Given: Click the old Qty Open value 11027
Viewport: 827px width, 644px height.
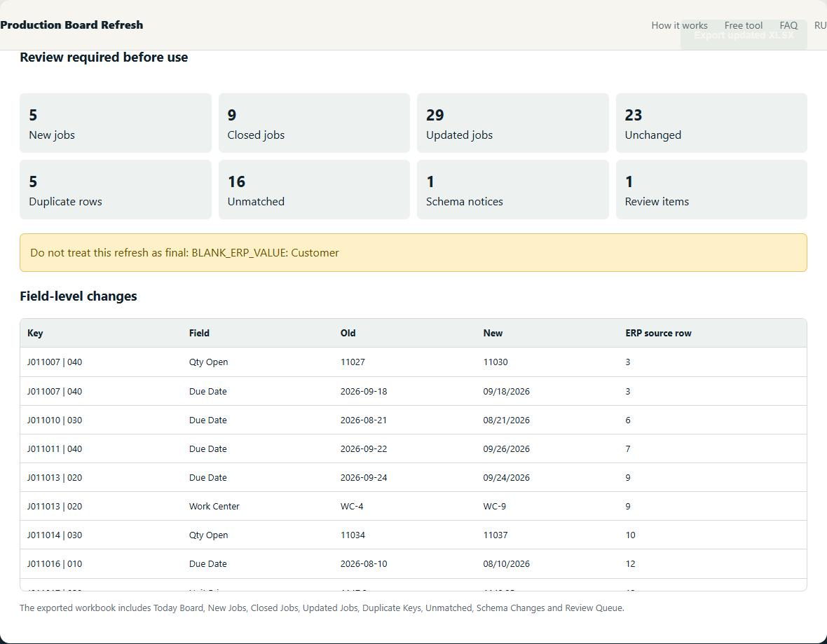Looking at the screenshot, I should tap(353, 362).
